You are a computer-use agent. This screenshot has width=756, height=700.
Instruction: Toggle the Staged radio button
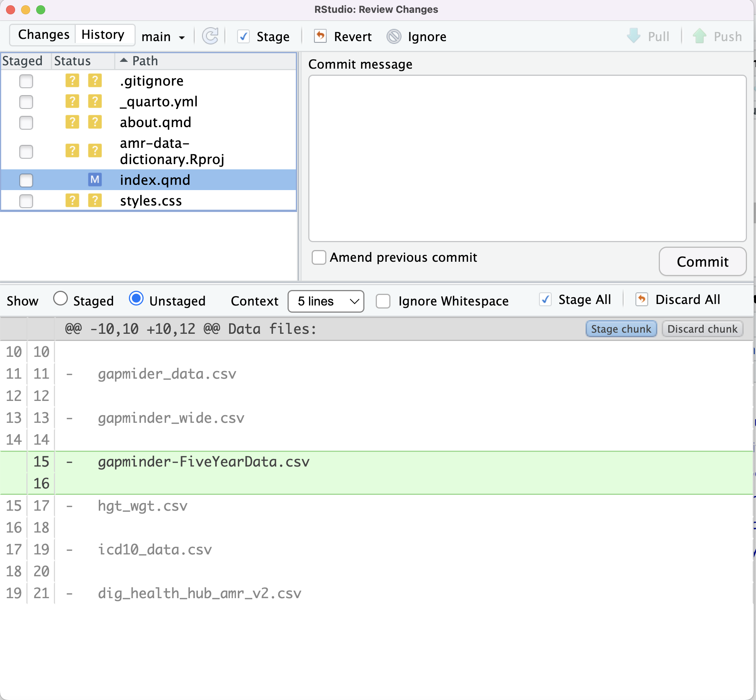point(62,301)
